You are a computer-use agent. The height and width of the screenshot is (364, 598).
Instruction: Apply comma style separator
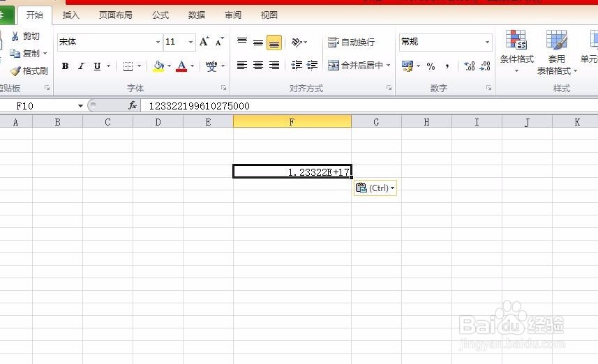click(447, 66)
